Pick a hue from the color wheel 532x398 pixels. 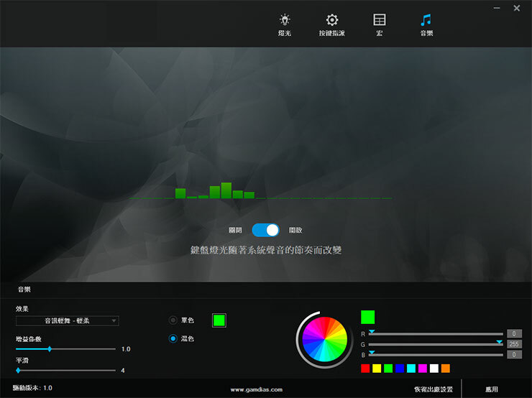coord(325,339)
